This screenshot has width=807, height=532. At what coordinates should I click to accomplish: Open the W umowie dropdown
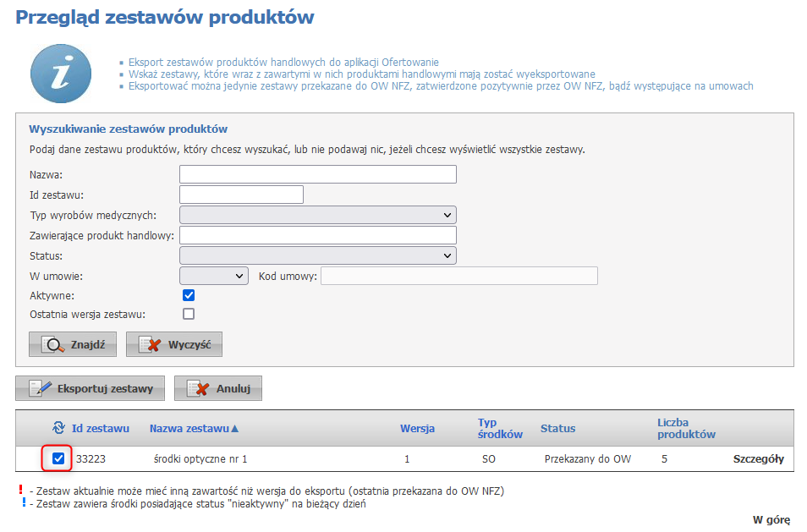pyautogui.click(x=213, y=276)
